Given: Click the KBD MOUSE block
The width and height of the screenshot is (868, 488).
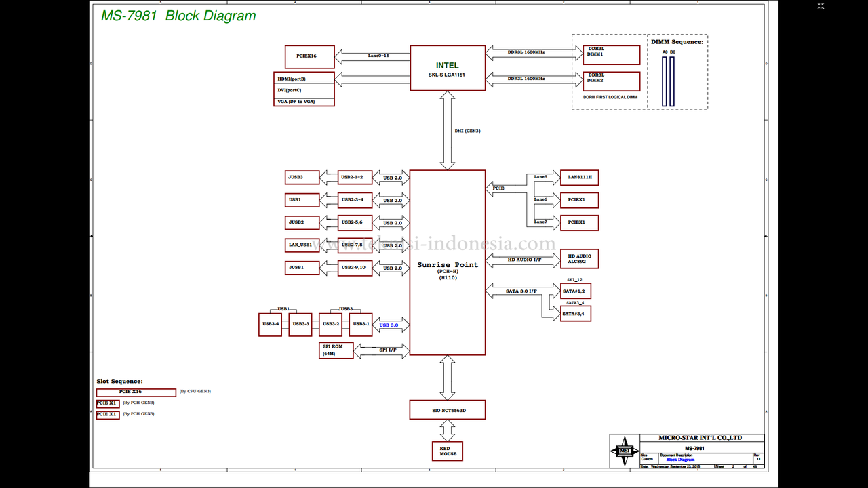Looking at the screenshot, I should coord(448,451).
